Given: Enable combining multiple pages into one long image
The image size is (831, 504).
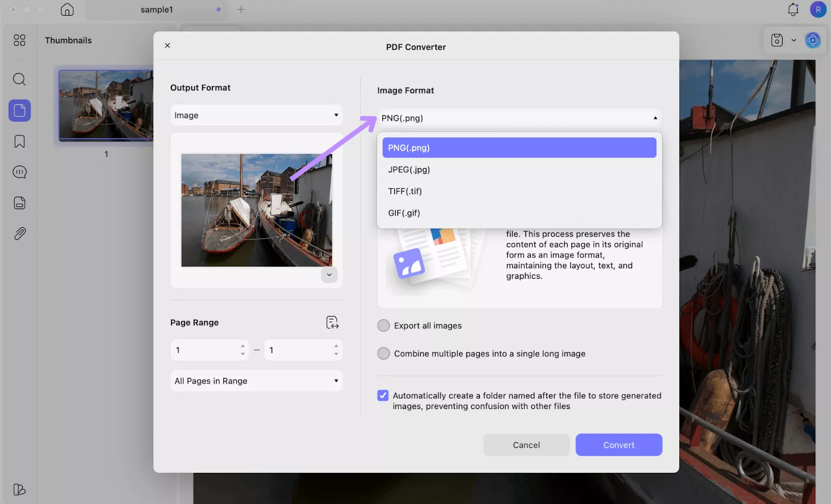Looking at the screenshot, I should coord(383,353).
